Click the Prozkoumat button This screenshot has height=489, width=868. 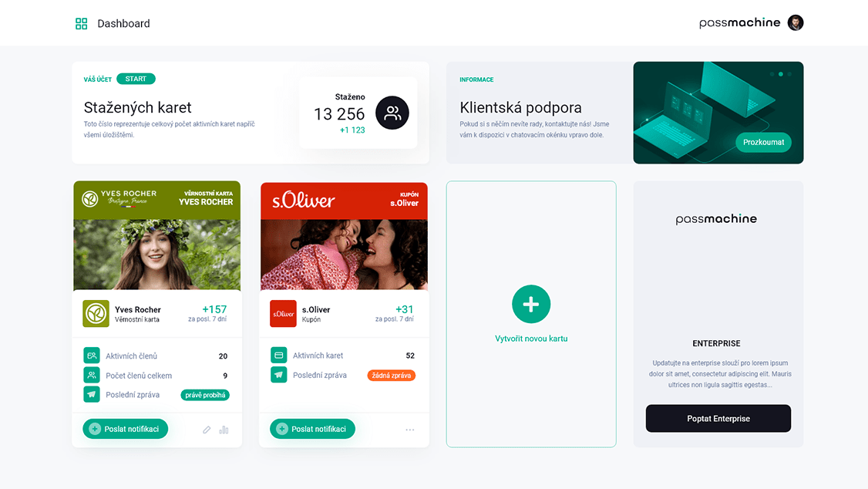tap(763, 143)
